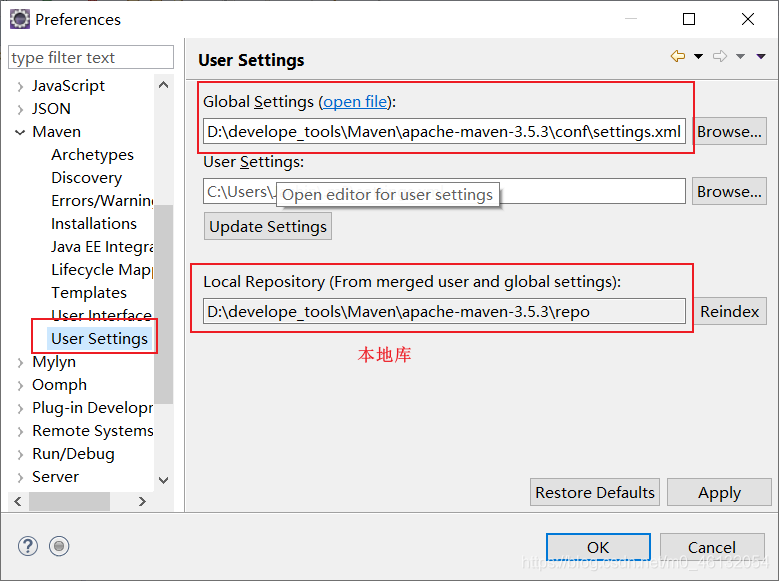Select Discovery under Maven
Screen dimensions: 779x581
point(86,178)
